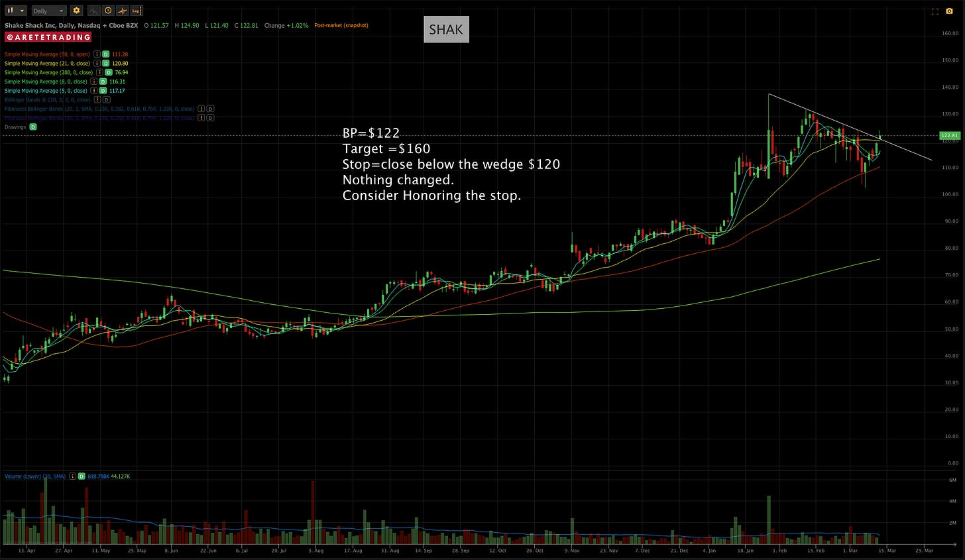Open the Daily timeframe dropdown
Image resolution: width=965 pixels, height=560 pixels.
[x=49, y=11]
